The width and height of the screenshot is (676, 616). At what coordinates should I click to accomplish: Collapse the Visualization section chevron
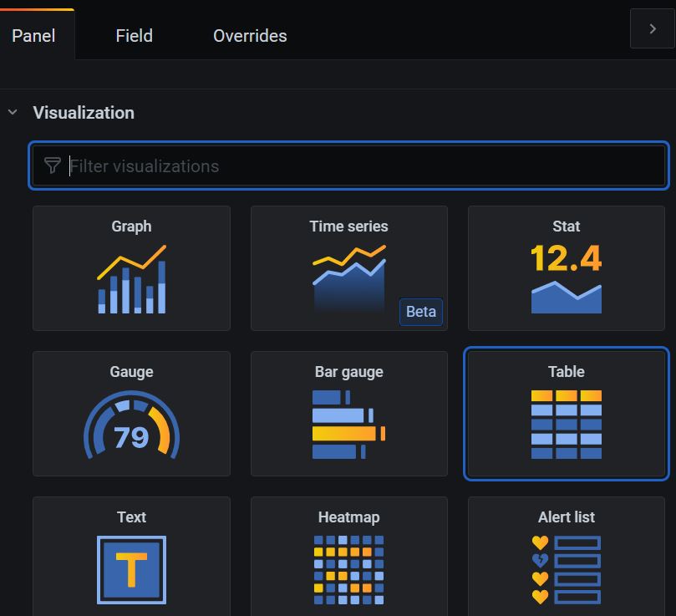13,112
